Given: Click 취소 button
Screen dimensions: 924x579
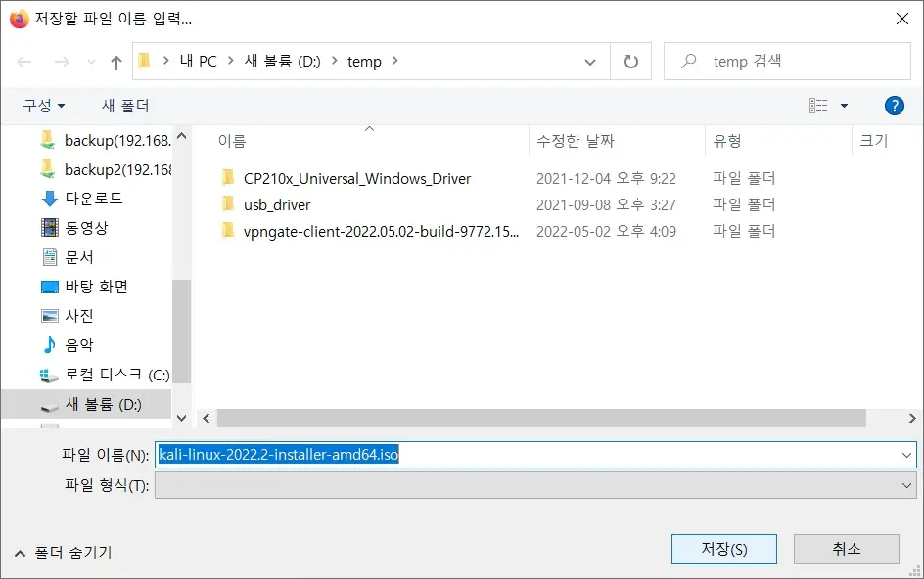Looking at the screenshot, I should [847, 549].
